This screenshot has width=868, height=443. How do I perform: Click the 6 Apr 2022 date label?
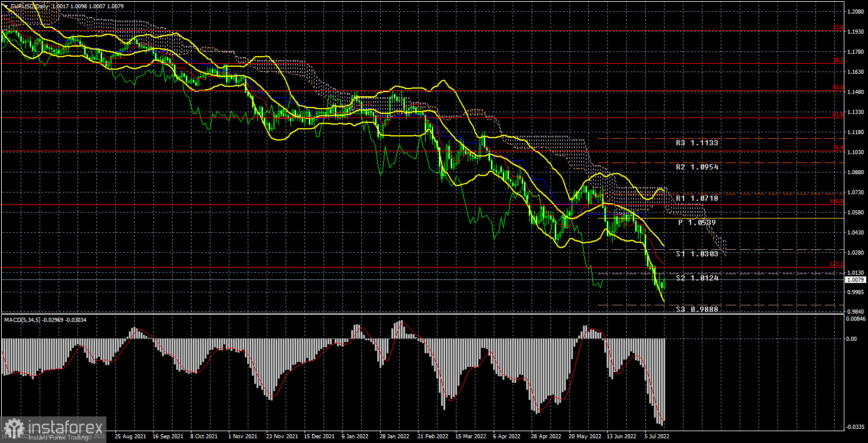point(508,437)
